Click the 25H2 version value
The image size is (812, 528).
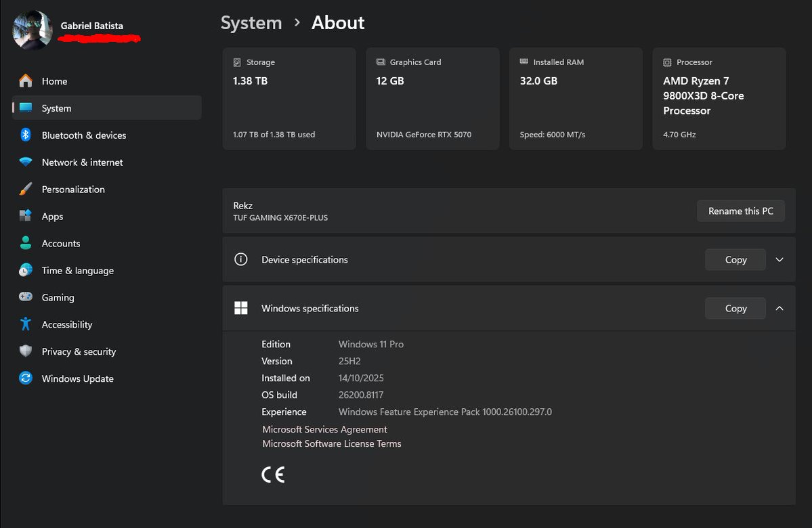point(349,361)
